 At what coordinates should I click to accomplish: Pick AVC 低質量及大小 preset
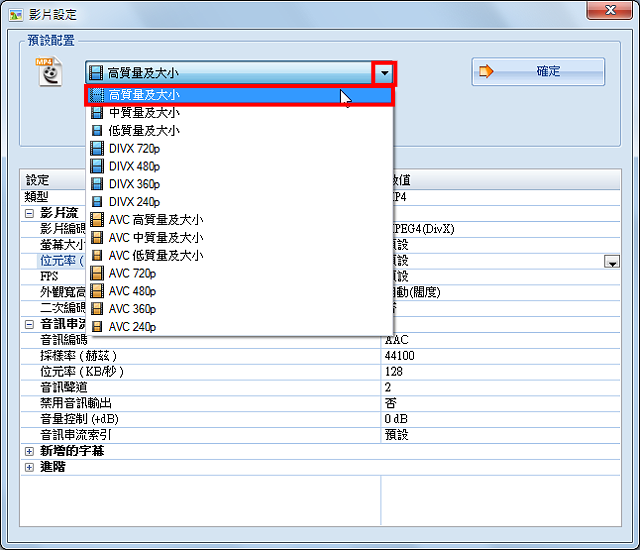point(240,255)
